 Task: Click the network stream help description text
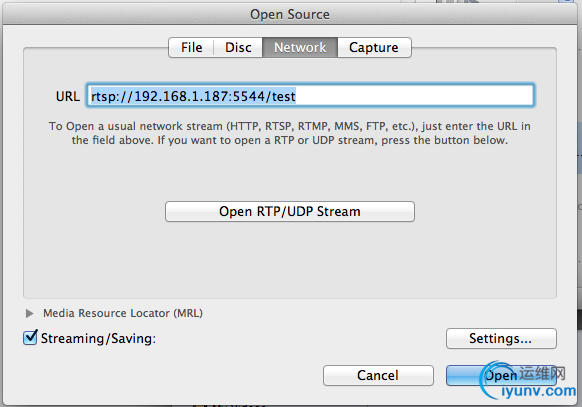[x=290, y=133]
